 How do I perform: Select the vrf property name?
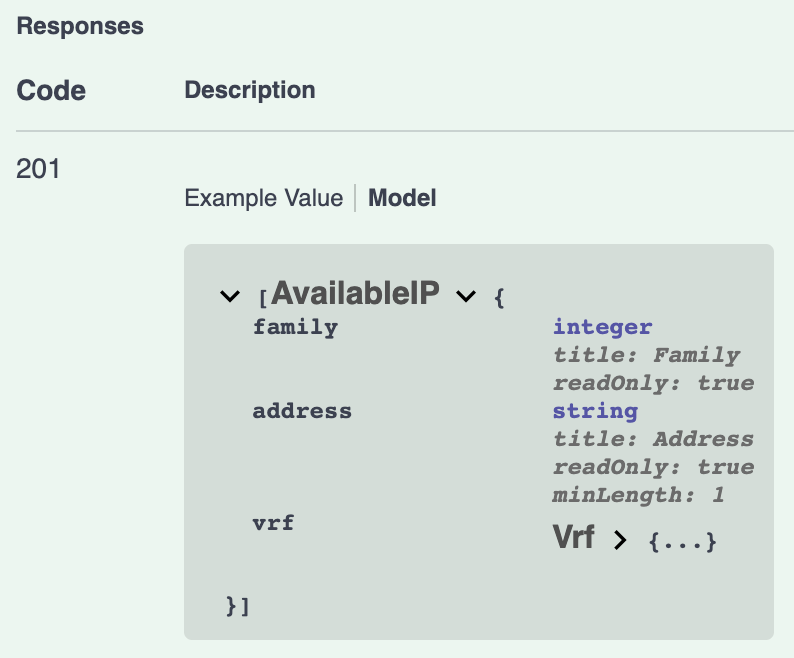[x=273, y=523]
